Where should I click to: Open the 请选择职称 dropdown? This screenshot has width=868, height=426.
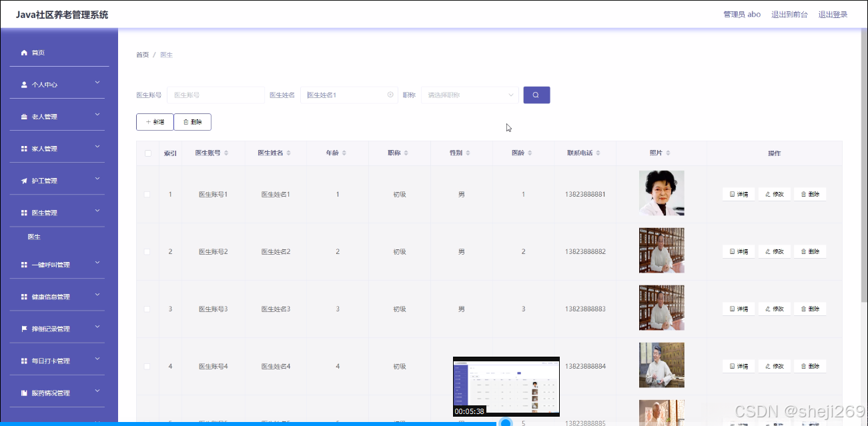coord(469,95)
